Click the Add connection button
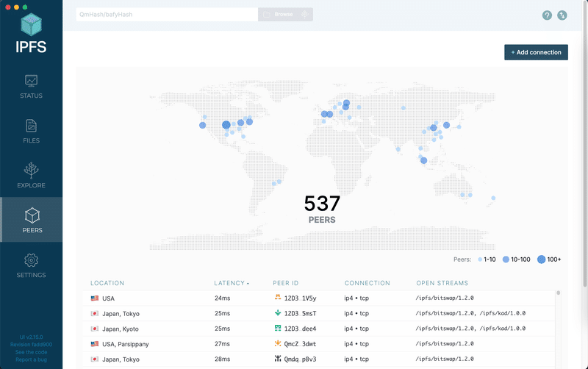The width and height of the screenshot is (588, 369). click(536, 52)
